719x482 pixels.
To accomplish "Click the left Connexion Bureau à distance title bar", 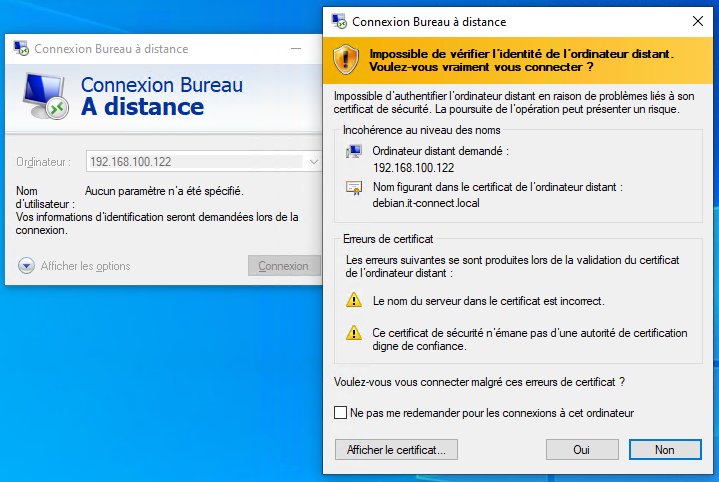I will point(150,48).
